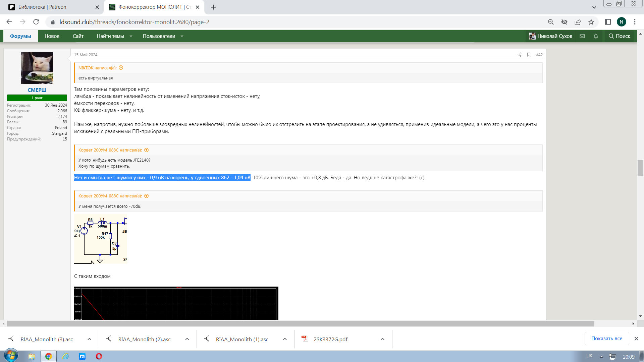Open the #42 post permalink
Viewport: 644px width, 362px height.
539,55
